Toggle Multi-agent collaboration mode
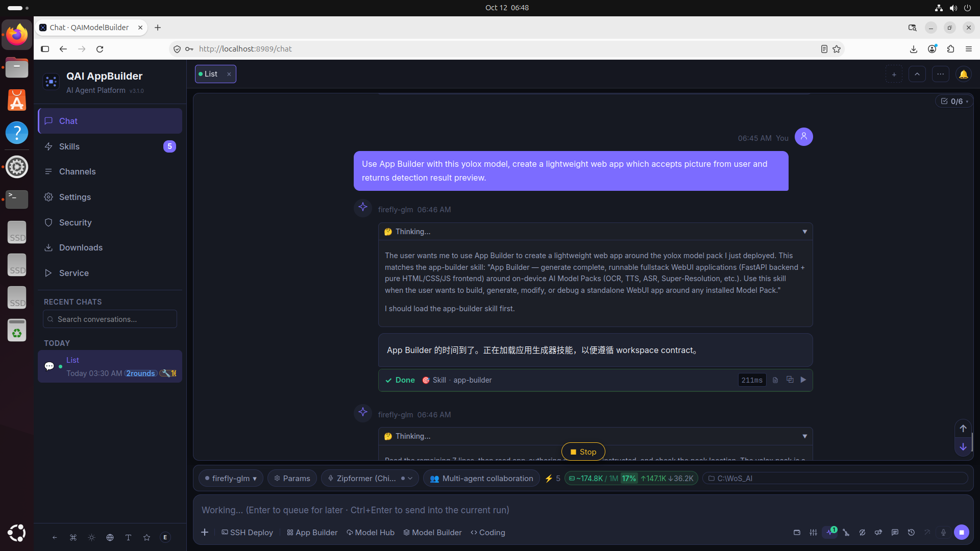This screenshot has height=551, width=980. (x=481, y=478)
